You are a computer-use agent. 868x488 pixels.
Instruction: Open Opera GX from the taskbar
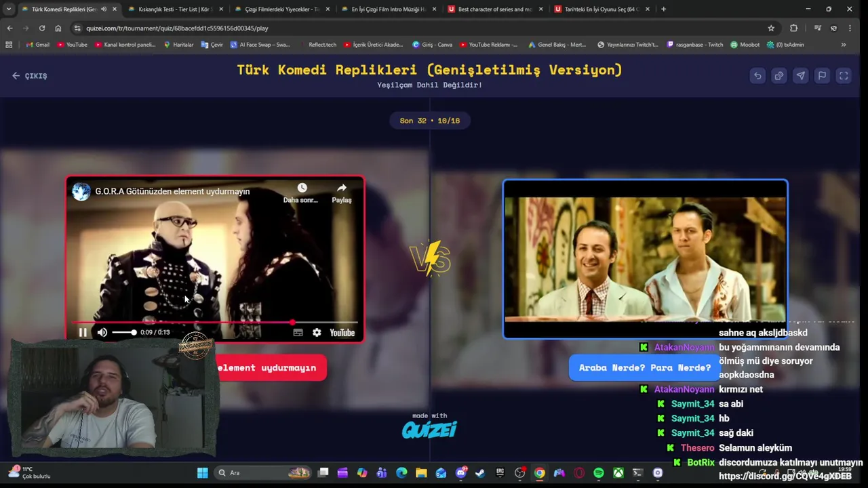click(x=579, y=472)
